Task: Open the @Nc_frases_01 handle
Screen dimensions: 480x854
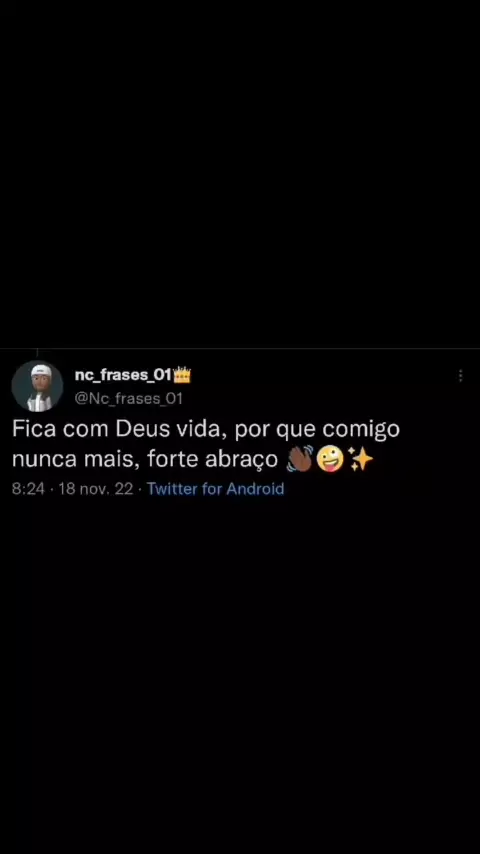Action: coord(128,399)
